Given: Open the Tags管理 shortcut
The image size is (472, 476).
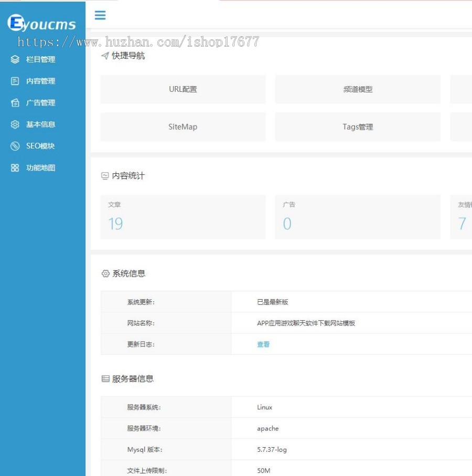Looking at the screenshot, I should point(358,127).
